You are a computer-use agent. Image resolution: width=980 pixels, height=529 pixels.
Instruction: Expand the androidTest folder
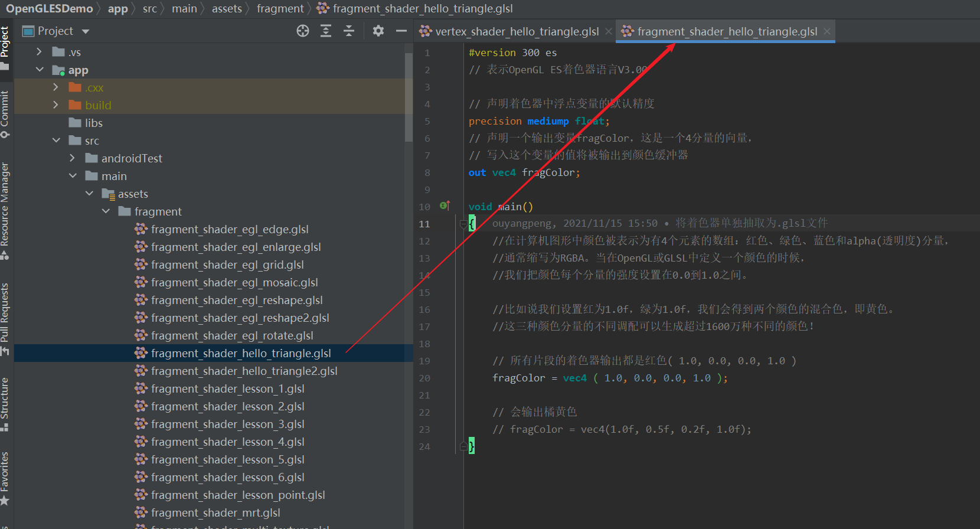tap(73, 158)
